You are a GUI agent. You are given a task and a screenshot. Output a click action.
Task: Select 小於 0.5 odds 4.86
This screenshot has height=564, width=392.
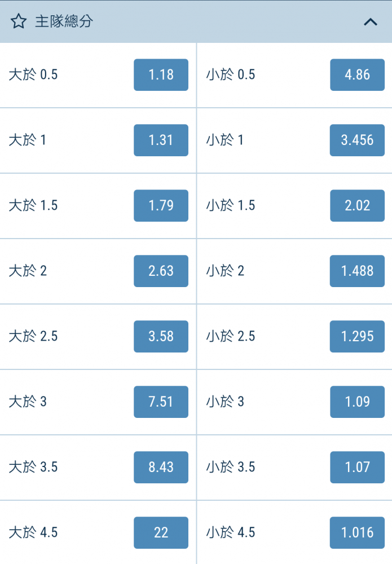[357, 75]
